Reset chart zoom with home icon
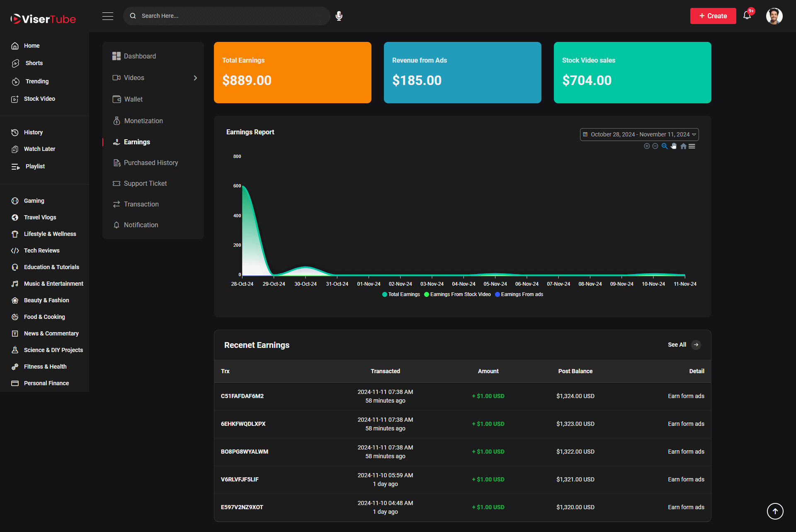 coord(683,146)
